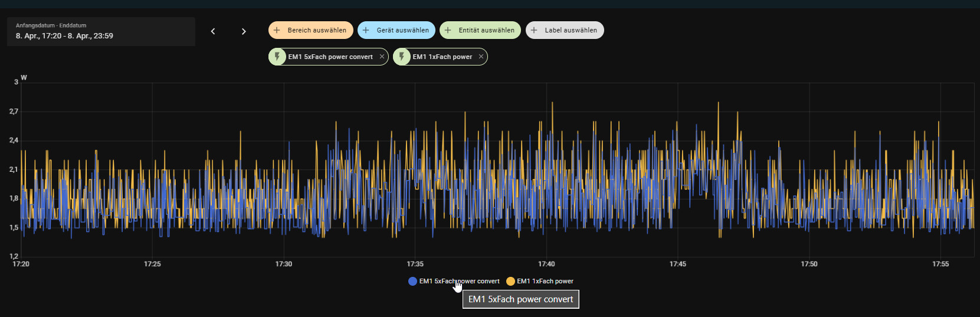The image size is (980, 317).
Task: Open the Anfangsdatum - Enddatum date range field
Action: (x=101, y=31)
